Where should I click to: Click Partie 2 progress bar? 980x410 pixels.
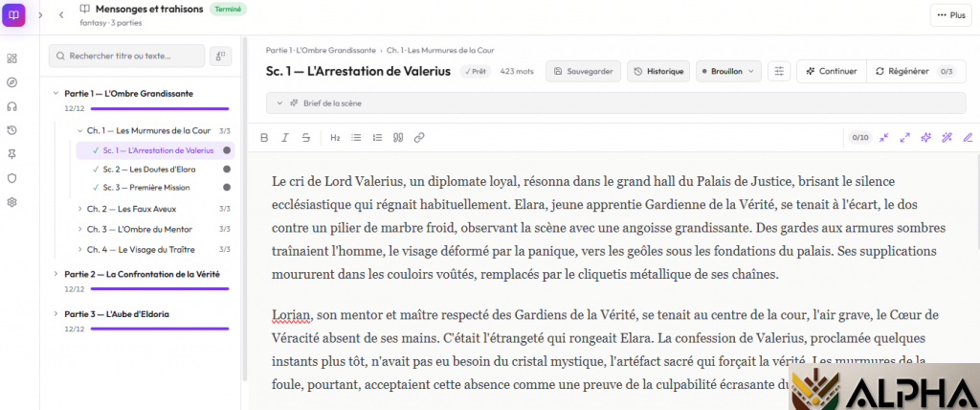[x=160, y=288]
